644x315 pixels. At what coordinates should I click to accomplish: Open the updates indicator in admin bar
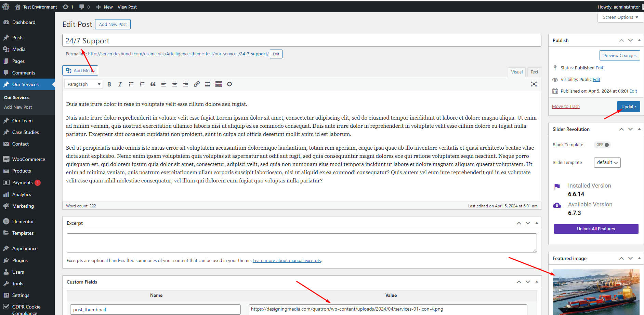tap(68, 7)
